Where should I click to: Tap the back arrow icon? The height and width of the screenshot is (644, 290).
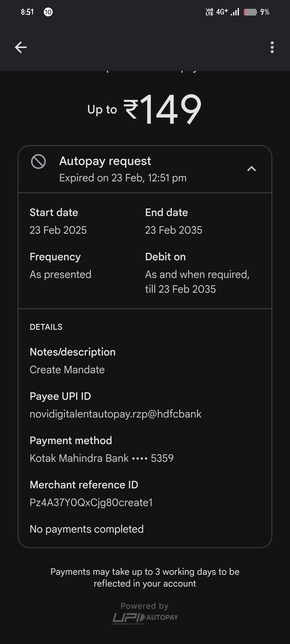point(21,47)
